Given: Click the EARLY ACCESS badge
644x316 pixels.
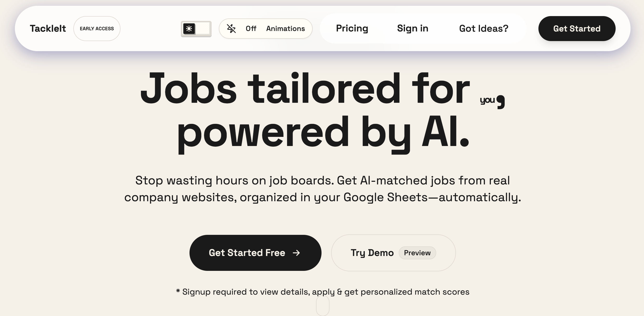Looking at the screenshot, I should pyautogui.click(x=97, y=29).
